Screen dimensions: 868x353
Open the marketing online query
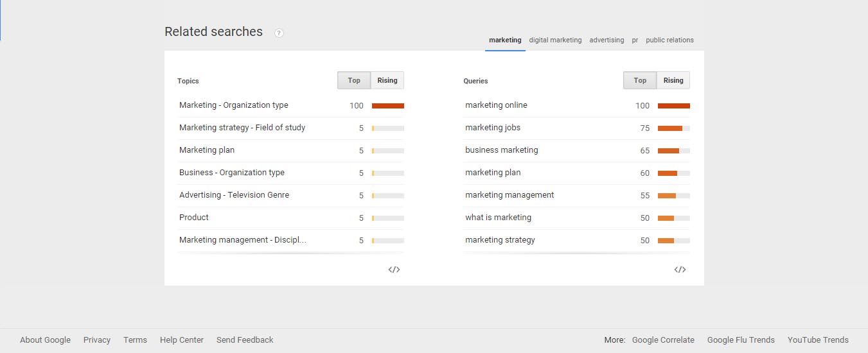(x=496, y=105)
